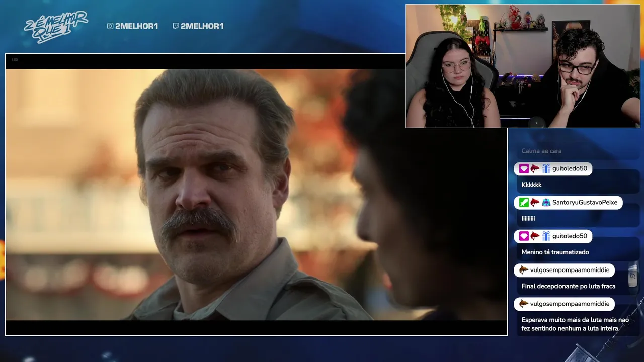Click the Twitch icon beside 2MELHOR1
644x362 pixels.
176,26
